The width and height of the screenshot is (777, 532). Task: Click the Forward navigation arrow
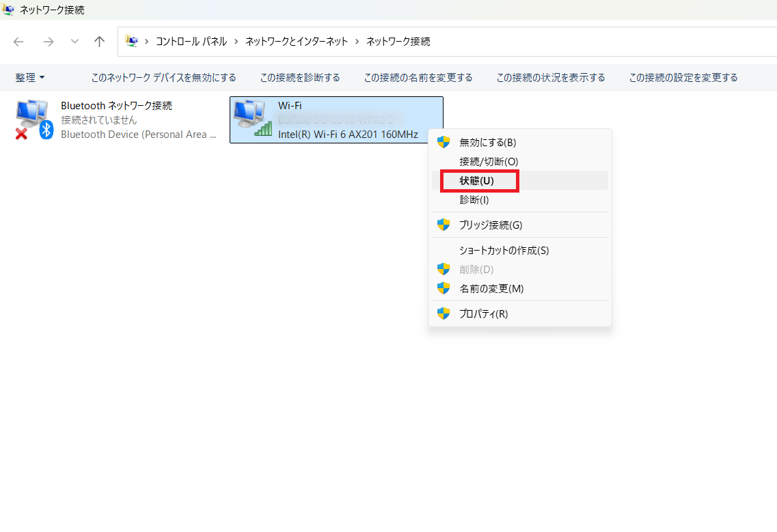(48, 42)
